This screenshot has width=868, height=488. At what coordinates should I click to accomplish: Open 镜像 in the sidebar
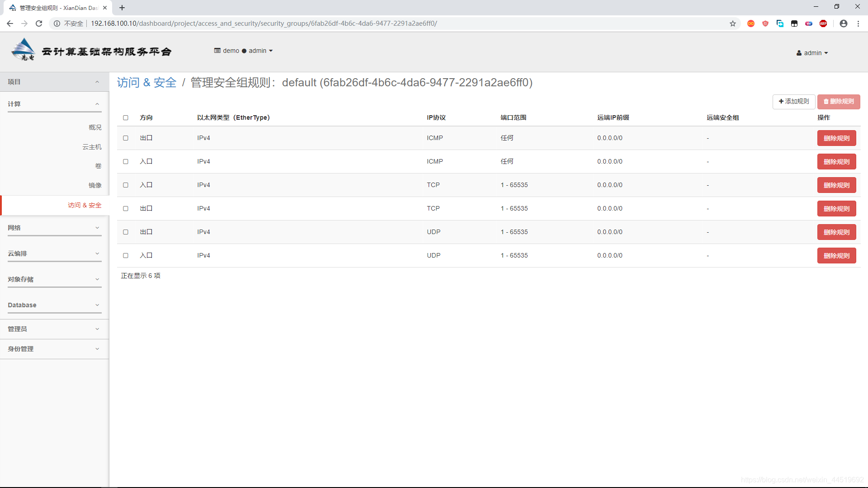pyautogui.click(x=95, y=185)
